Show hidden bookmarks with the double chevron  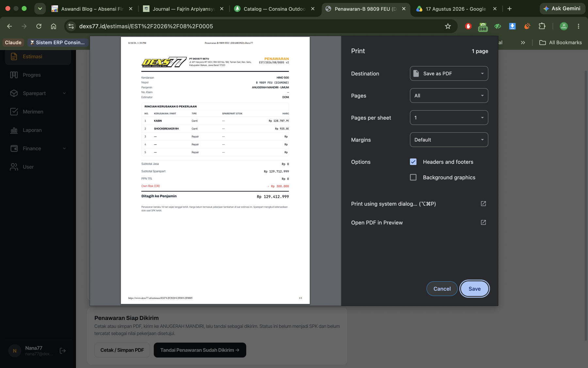tap(523, 43)
